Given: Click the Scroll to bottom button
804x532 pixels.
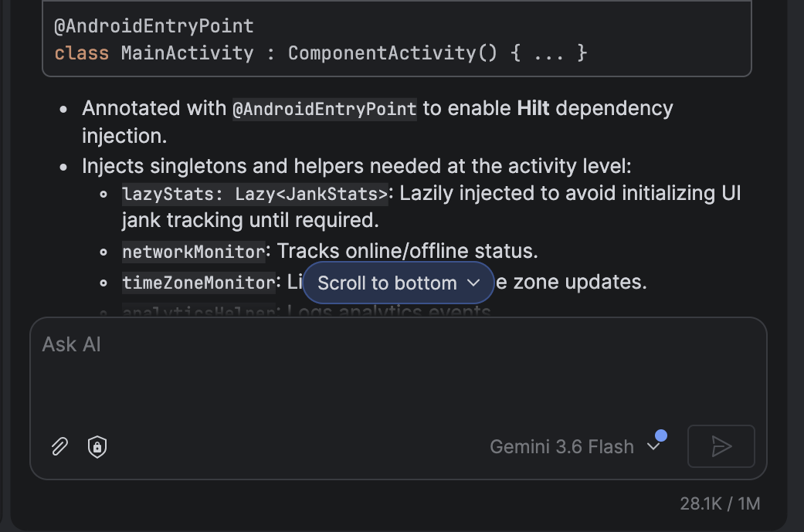Looking at the screenshot, I should 399,283.
